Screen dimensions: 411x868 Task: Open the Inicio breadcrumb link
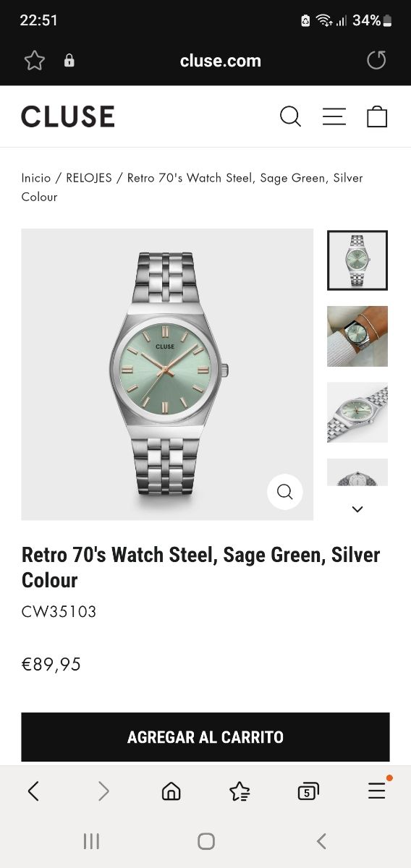[x=36, y=178]
